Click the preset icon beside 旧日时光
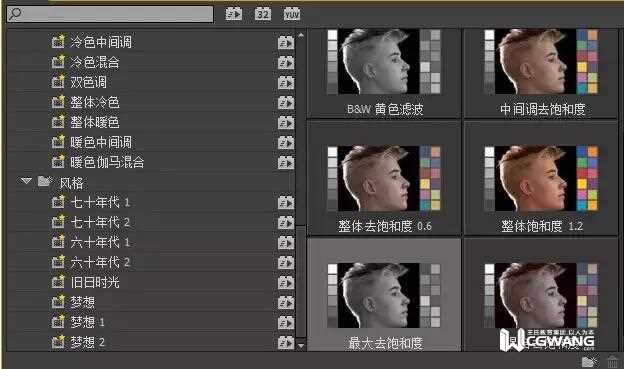This screenshot has width=624, height=369. (58, 282)
